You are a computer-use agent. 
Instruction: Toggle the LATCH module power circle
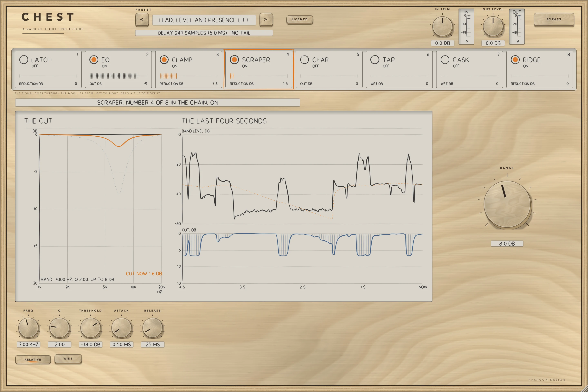point(24,59)
